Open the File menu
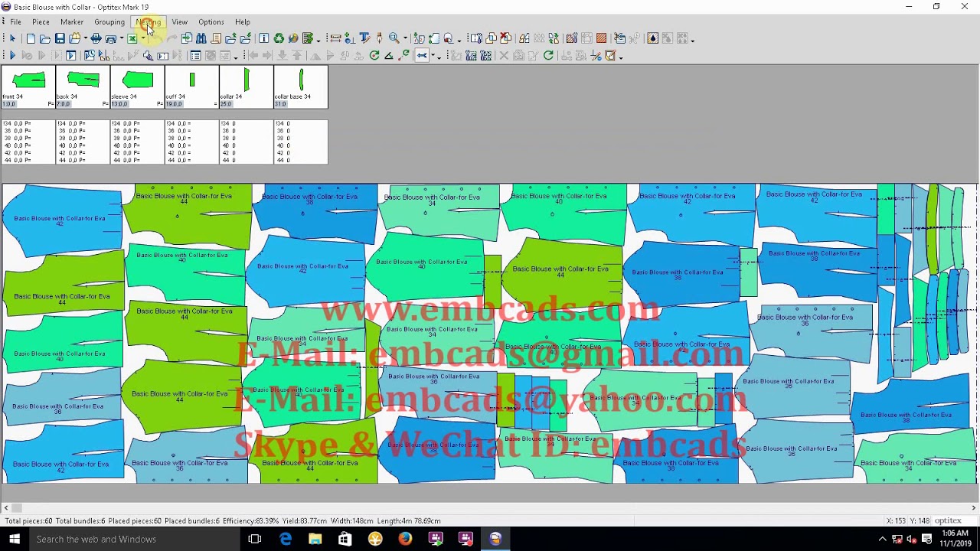The height and width of the screenshot is (551, 980). [x=15, y=22]
